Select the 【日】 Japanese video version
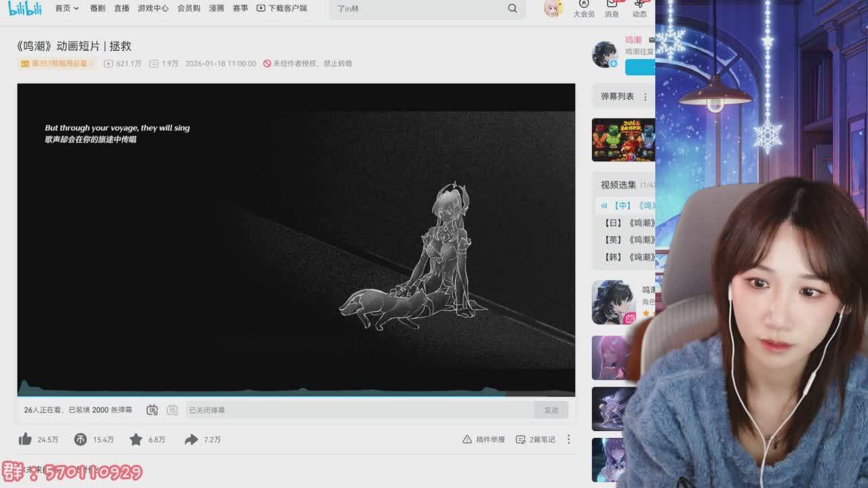Viewport: 868px width, 488px height. click(x=628, y=222)
